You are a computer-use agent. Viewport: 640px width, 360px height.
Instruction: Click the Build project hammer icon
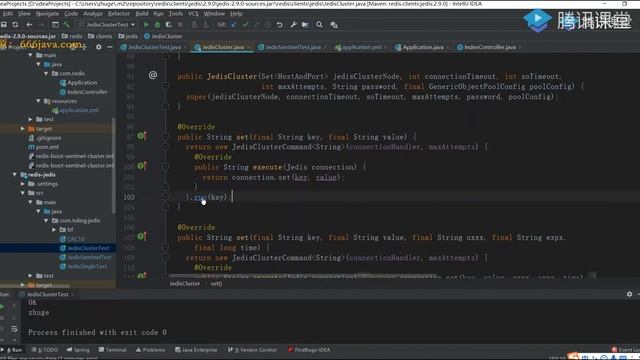pyautogui.click(x=67, y=25)
